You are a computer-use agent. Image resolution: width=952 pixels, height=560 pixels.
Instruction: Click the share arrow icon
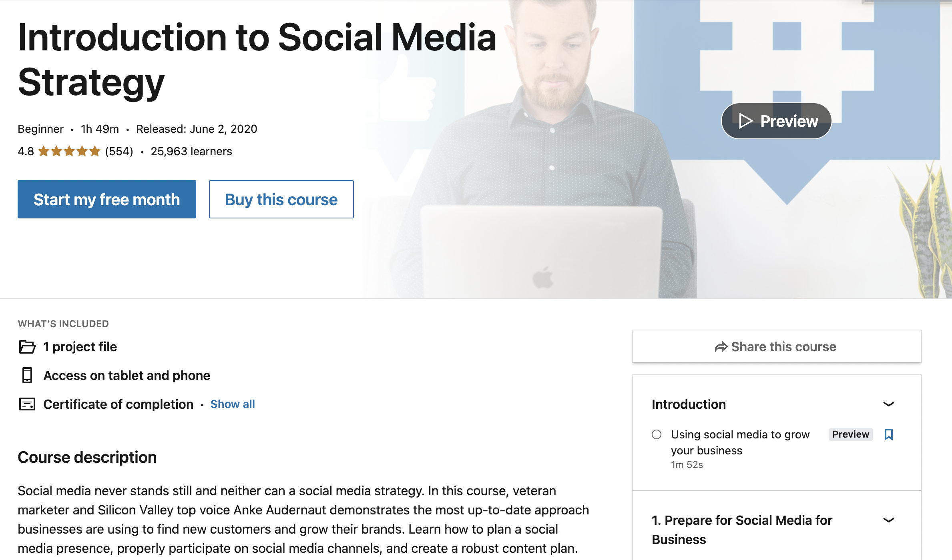(x=721, y=346)
